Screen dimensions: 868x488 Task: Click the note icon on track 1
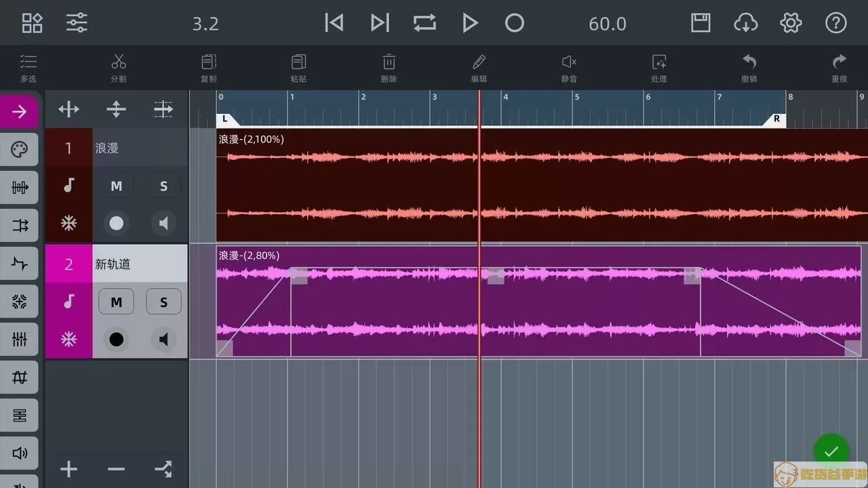tap(68, 186)
